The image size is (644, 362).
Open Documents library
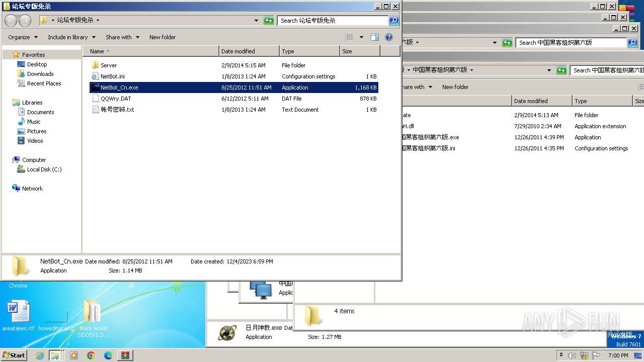pyautogui.click(x=40, y=112)
